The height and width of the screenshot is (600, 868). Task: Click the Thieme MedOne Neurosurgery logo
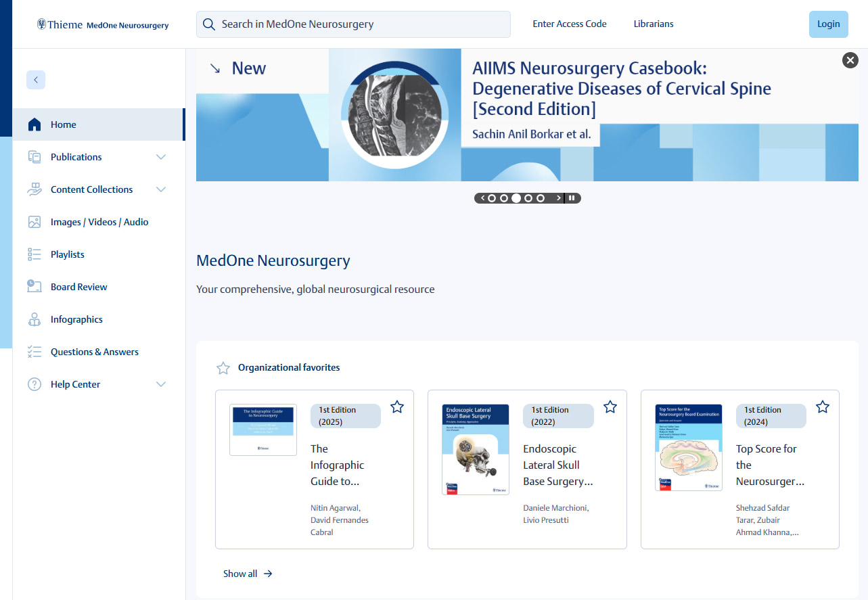[x=103, y=24]
